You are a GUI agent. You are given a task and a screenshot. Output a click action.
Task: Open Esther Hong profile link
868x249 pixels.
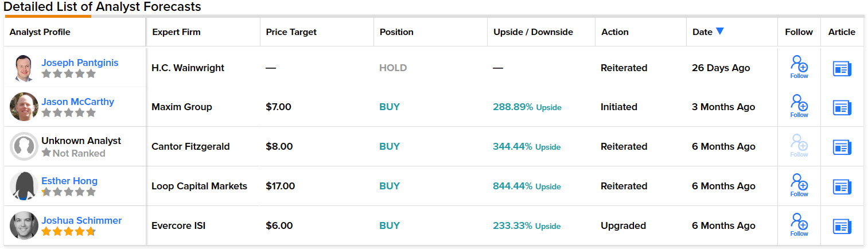(69, 181)
